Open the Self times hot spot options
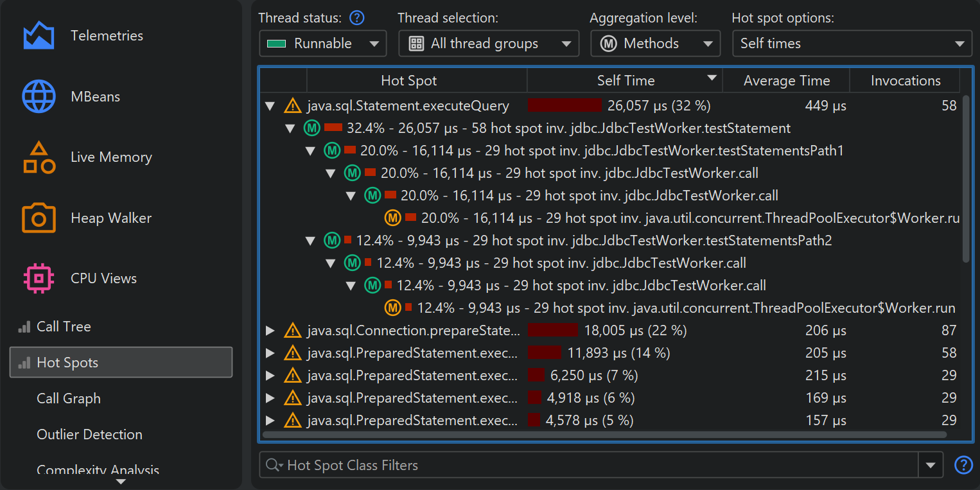 pyautogui.click(x=852, y=44)
